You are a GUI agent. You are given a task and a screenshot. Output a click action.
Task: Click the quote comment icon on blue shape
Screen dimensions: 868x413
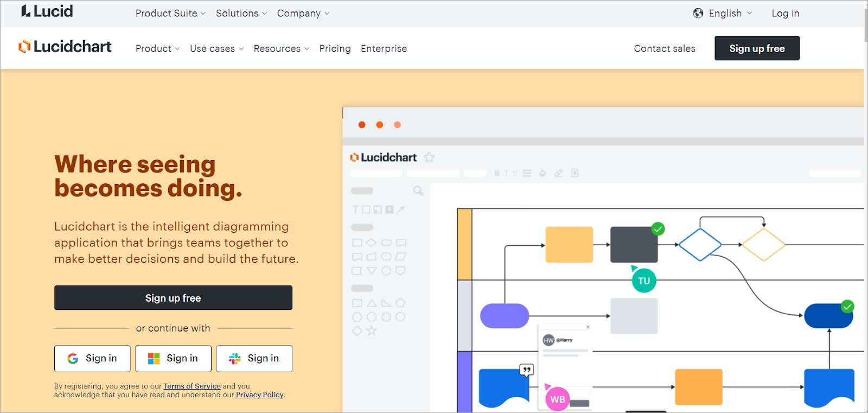pos(527,370)
